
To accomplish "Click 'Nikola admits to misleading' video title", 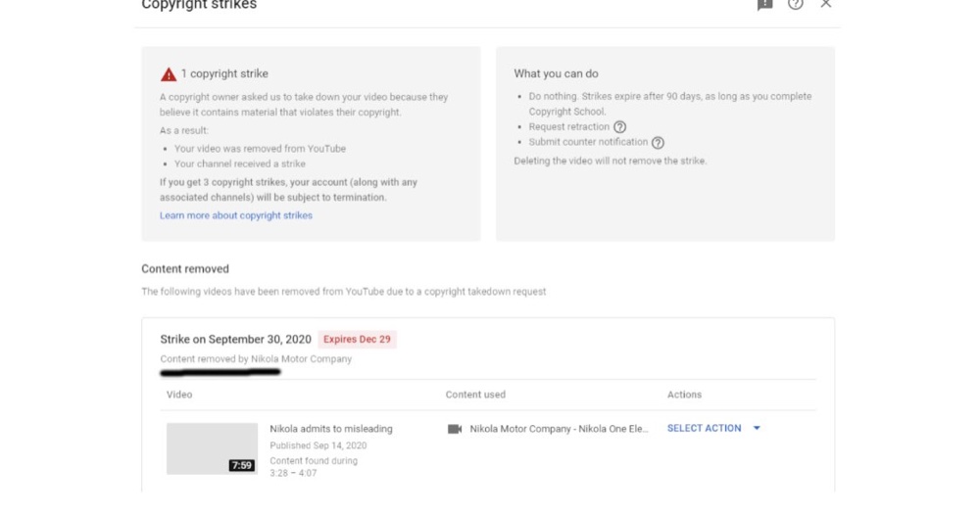I will (331, 429).
